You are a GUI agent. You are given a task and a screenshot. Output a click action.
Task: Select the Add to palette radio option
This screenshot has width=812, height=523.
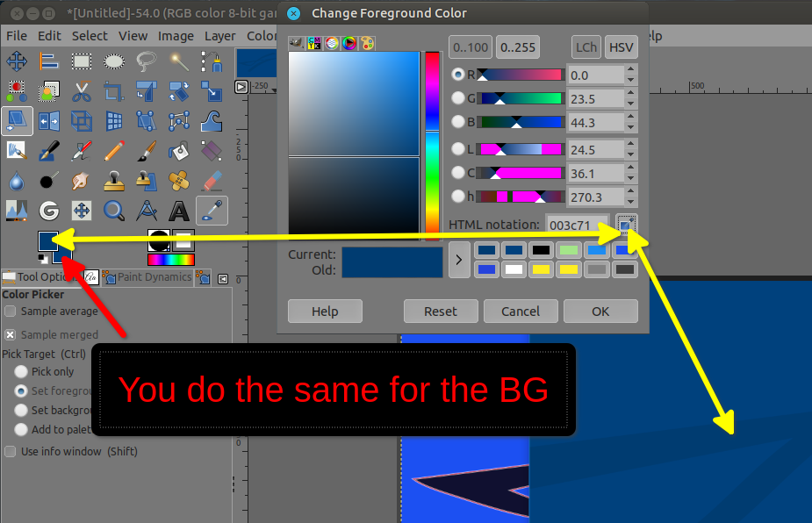tap(21, 429)
